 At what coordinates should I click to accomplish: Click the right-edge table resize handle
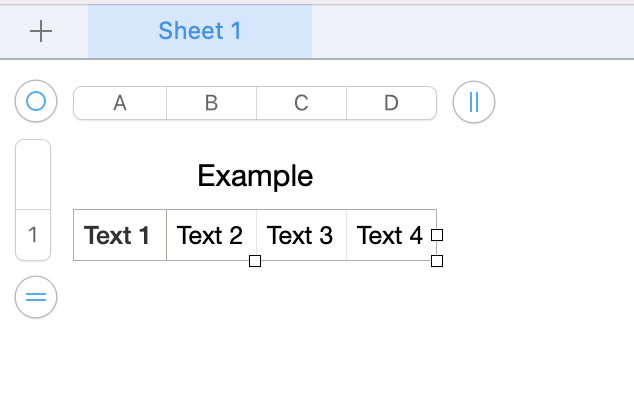pos(436,235)
